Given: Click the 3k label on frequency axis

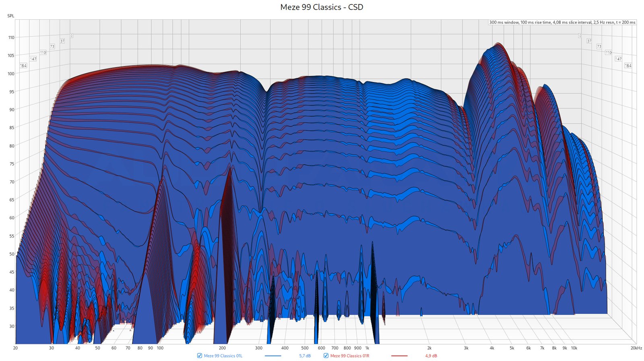Looking at the screenshot, I should [466, 348].
